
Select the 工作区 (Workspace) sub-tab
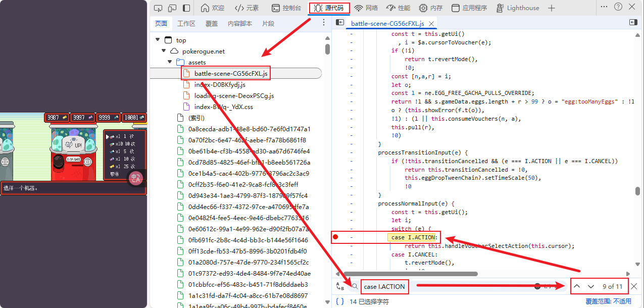click(186, 24)
